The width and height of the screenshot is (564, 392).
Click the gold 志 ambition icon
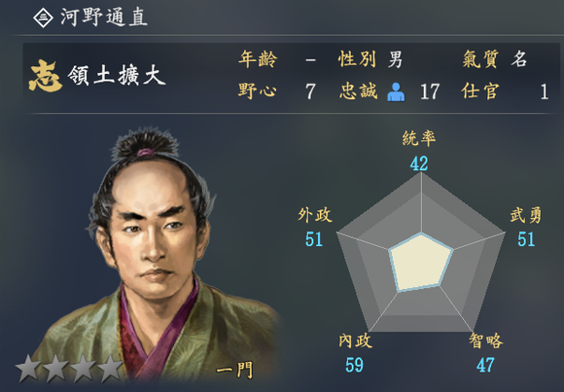46,76
